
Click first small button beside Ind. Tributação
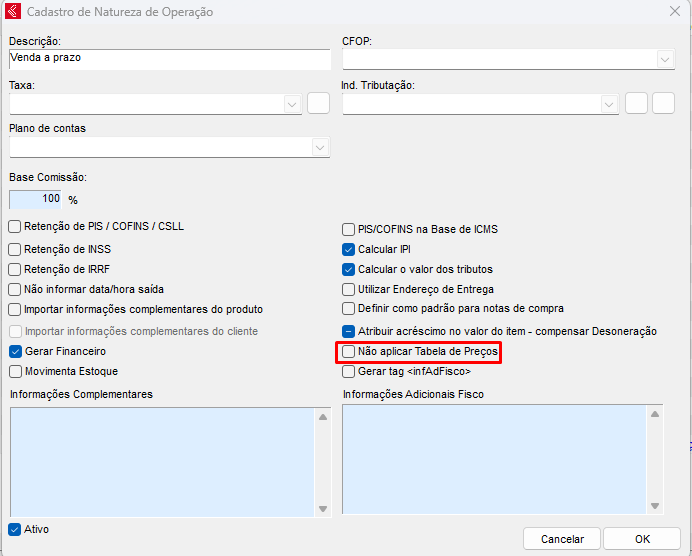(x=636, y=103)
